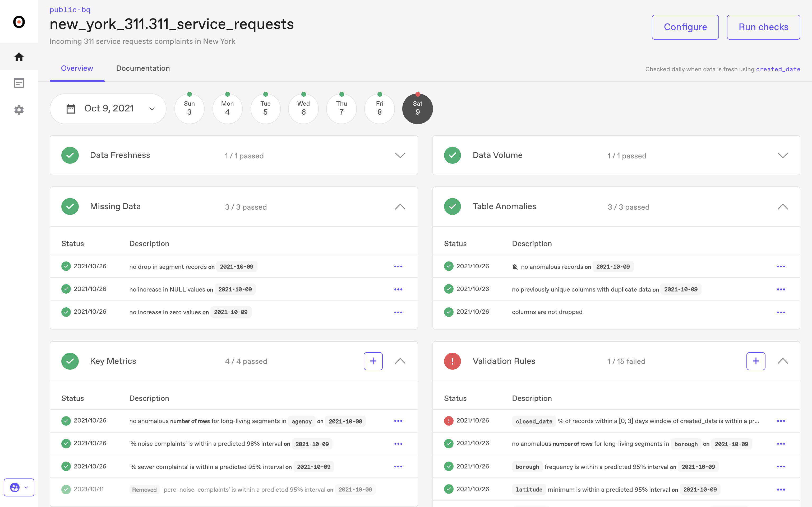
Task: Click the notebook icon in sidebar
Action: coord(19,83)
